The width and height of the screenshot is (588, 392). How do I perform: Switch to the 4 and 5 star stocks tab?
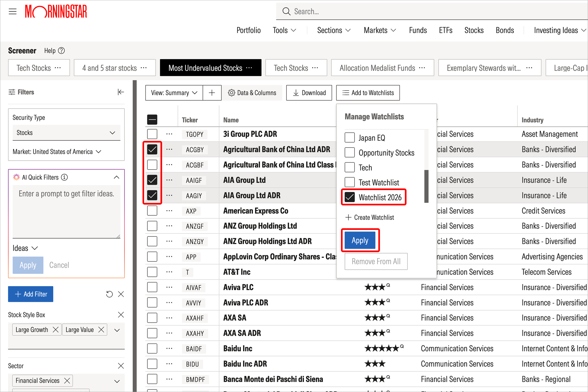(115, 68)
